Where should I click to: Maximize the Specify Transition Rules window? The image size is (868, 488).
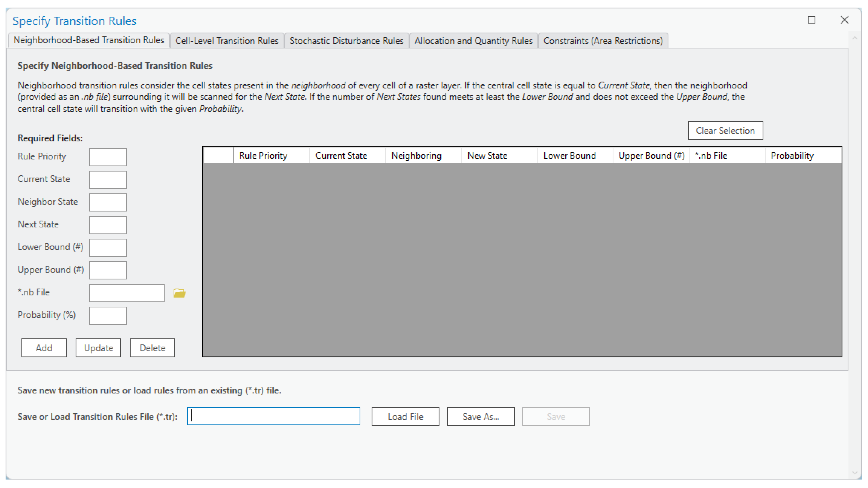[811, 20]
